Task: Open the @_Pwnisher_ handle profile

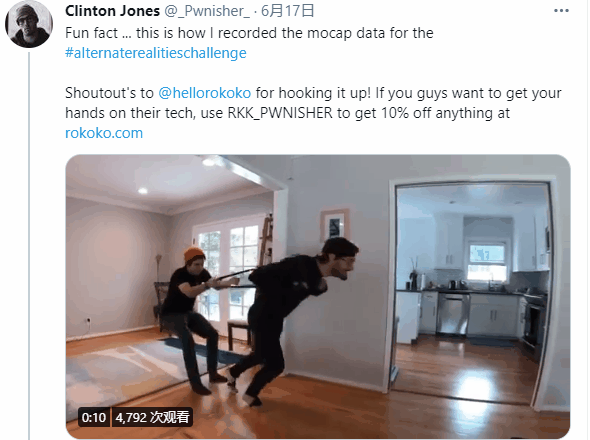Action: tap(207, 11)
